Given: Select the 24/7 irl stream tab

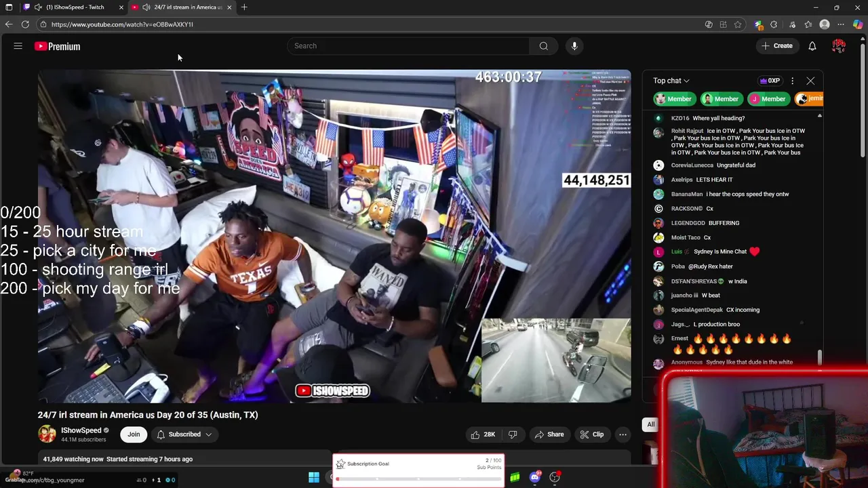Looking at the screenshot, I should (x=182, y=7).
